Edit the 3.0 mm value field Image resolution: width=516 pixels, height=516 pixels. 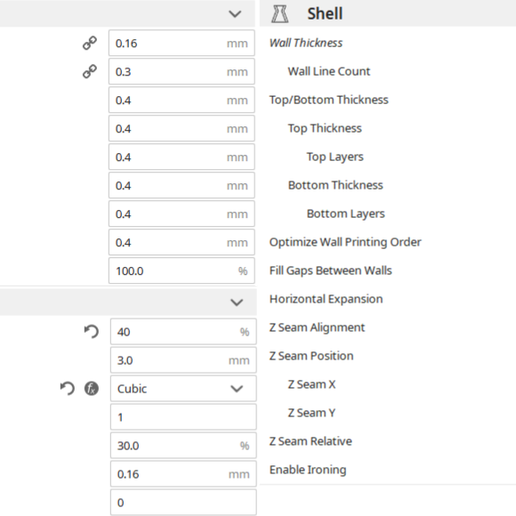click(183, 360)
